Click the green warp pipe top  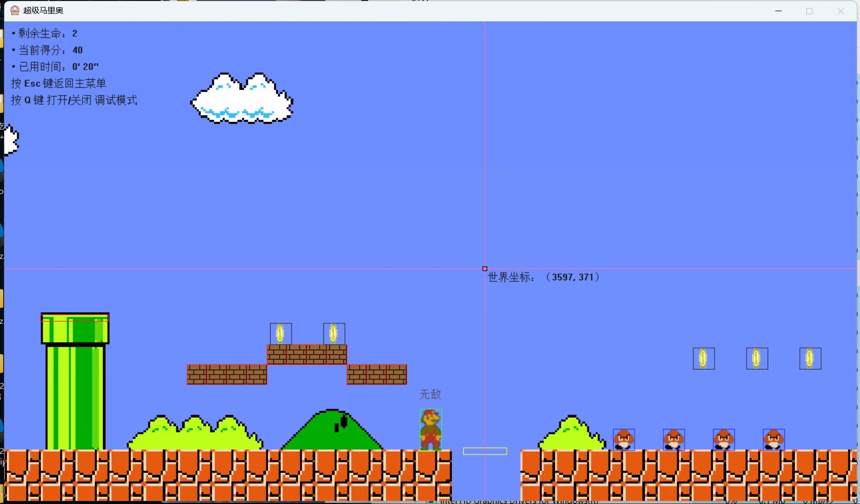click(75, 328)
